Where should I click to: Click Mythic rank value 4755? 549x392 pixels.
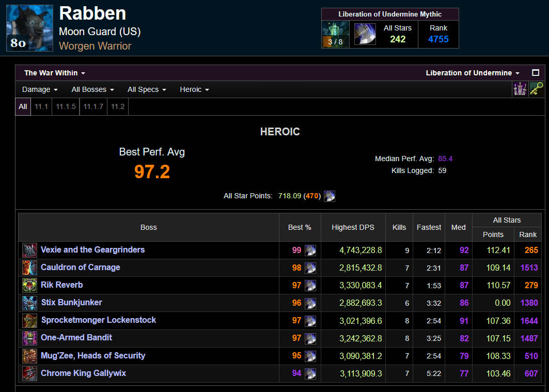coord(438,39)
